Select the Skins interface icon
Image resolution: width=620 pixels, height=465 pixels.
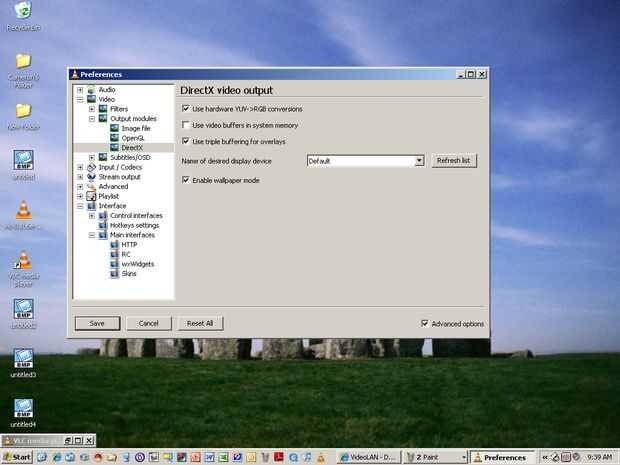[x=114, y=273]
